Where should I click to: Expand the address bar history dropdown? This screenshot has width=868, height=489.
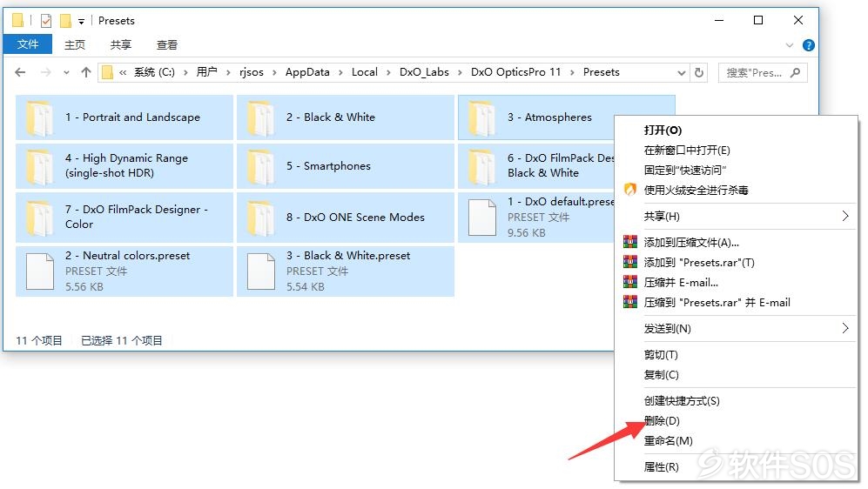click(682, 72)
